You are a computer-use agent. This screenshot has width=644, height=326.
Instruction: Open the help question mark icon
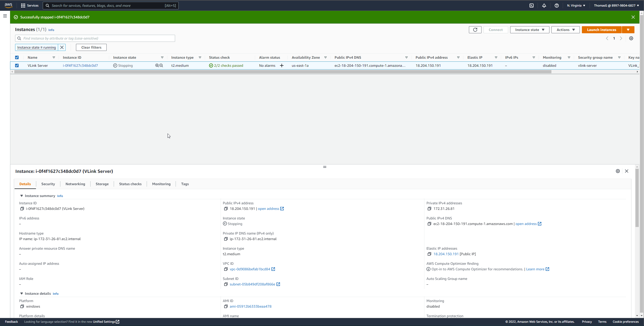pyautogui.click(x=556, y=5)
